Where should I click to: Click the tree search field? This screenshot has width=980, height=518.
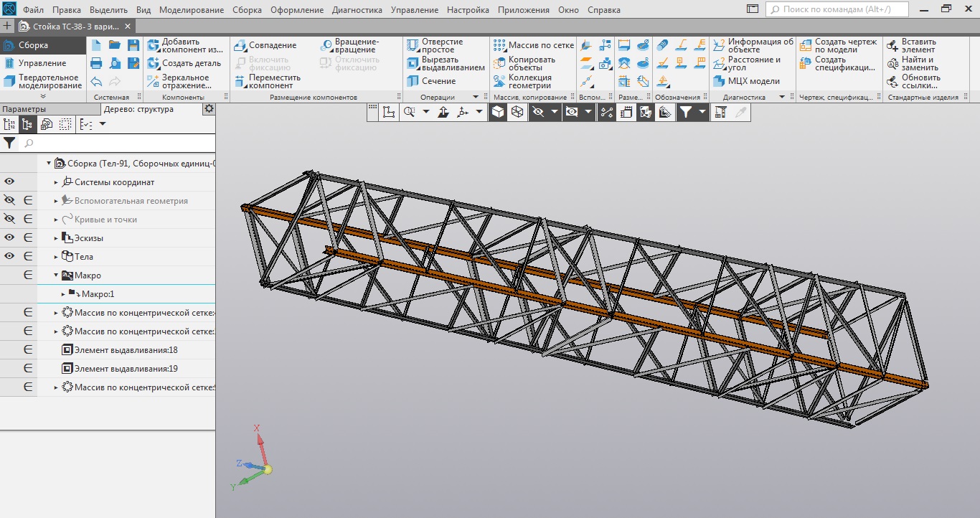click(118, 143)
